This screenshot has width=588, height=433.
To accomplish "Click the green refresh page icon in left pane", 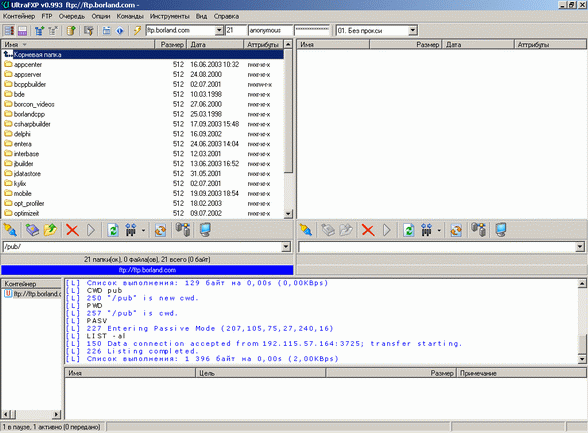I will coord(112,230).
